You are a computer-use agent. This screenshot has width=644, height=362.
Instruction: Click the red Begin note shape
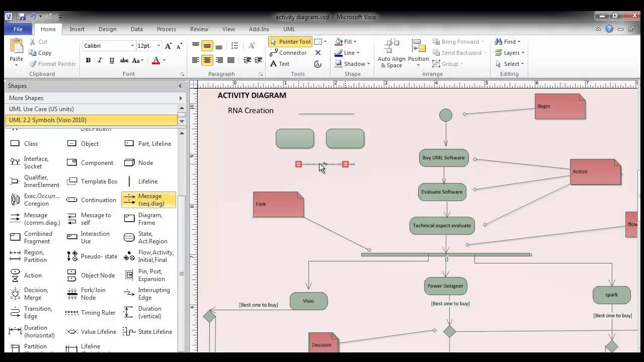click(x=560, y=107)
